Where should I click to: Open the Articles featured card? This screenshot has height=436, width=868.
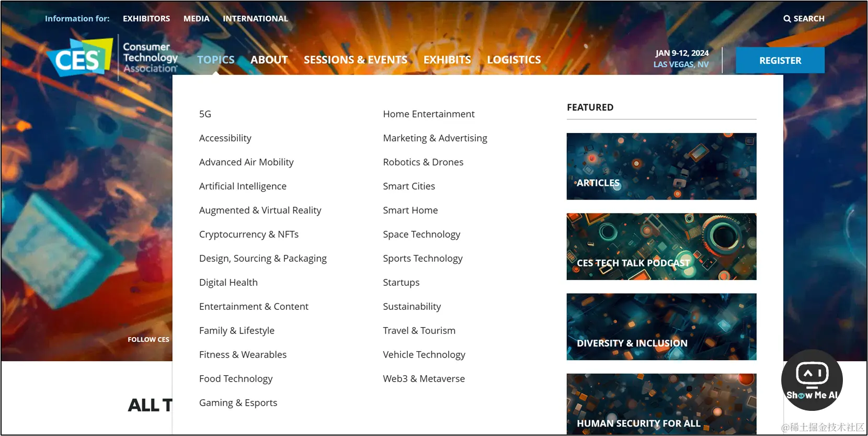(661, 166)
